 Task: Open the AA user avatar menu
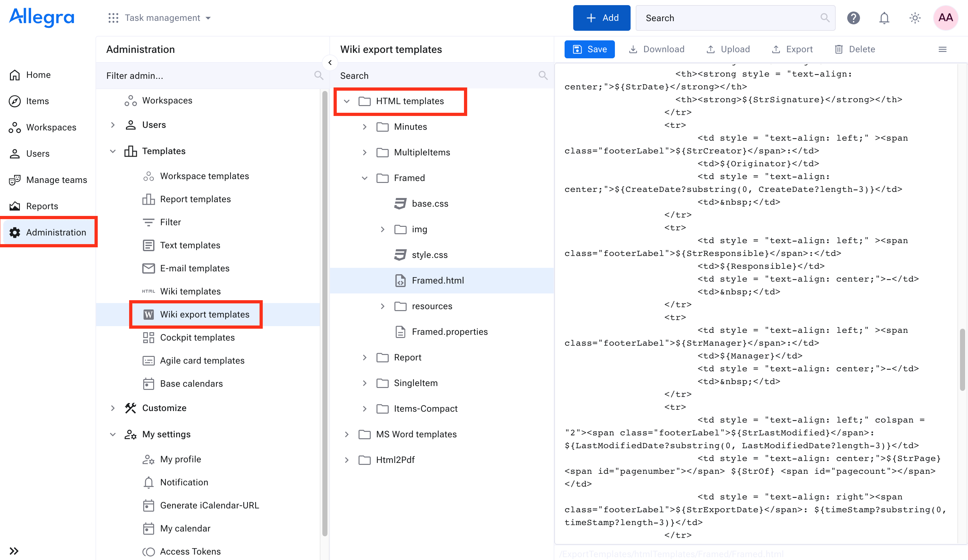945,18
